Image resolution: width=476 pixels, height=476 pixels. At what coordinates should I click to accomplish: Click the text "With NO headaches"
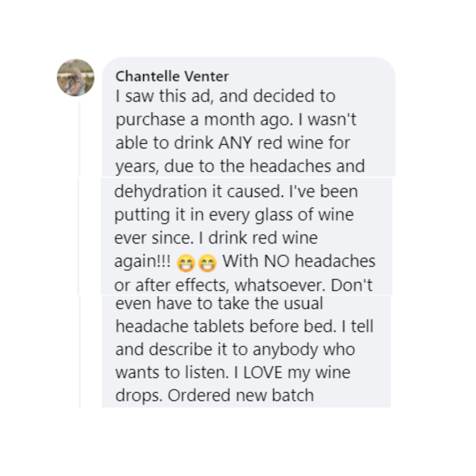[299, 261]
